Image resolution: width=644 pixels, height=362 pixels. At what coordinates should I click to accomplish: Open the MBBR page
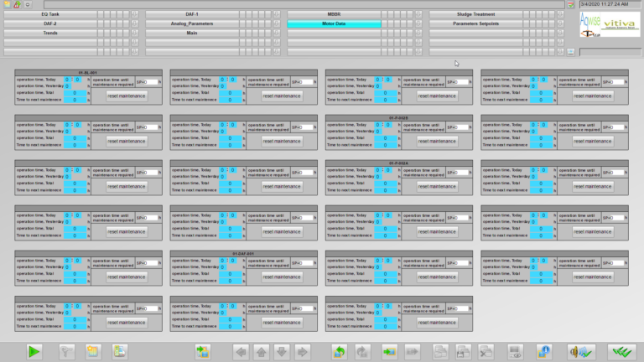334,14
